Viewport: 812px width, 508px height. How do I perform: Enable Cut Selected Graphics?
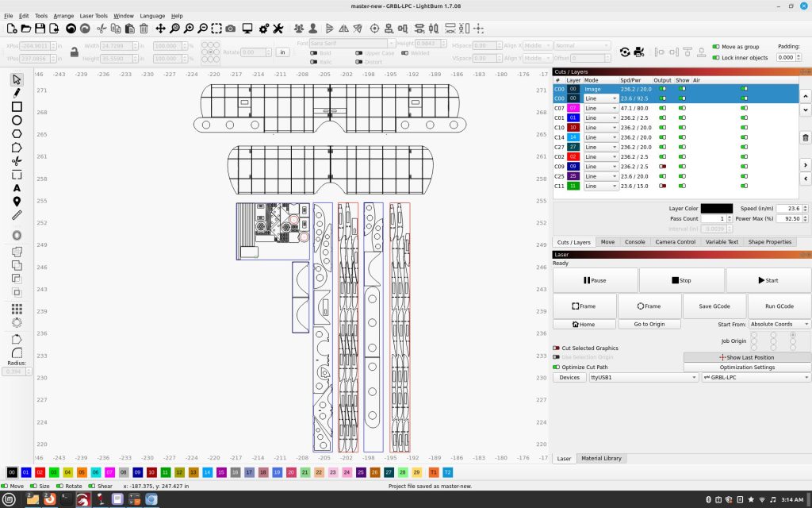click(x=557, y=348)
